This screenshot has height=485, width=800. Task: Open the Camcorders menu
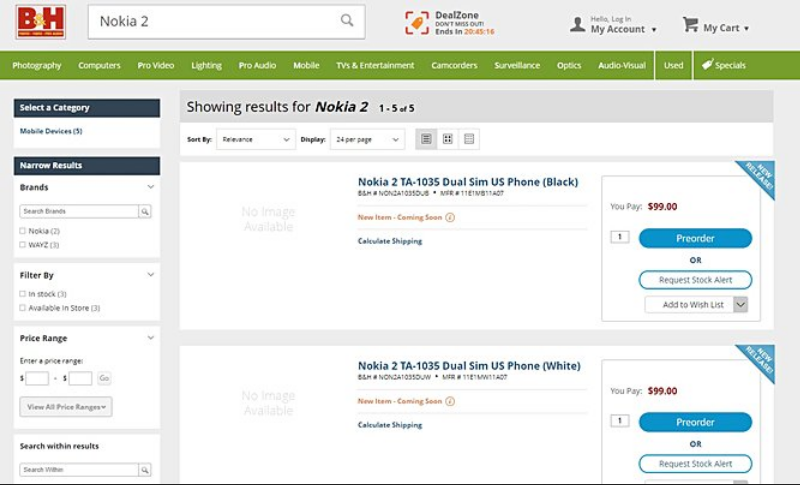tap(454, 65)
